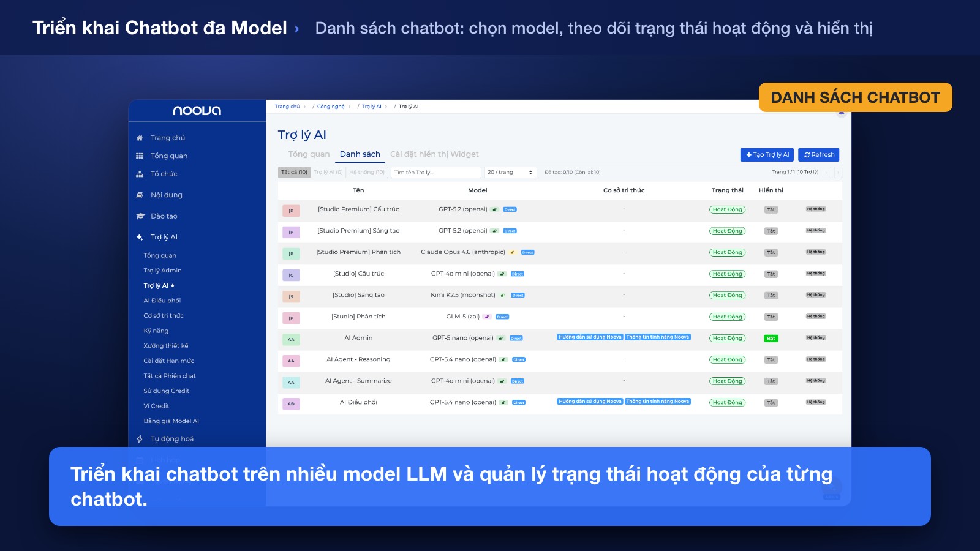980x551 pixels.
Task: Open Bảng giá Model AI sidebar item
Action: [171, 421]
